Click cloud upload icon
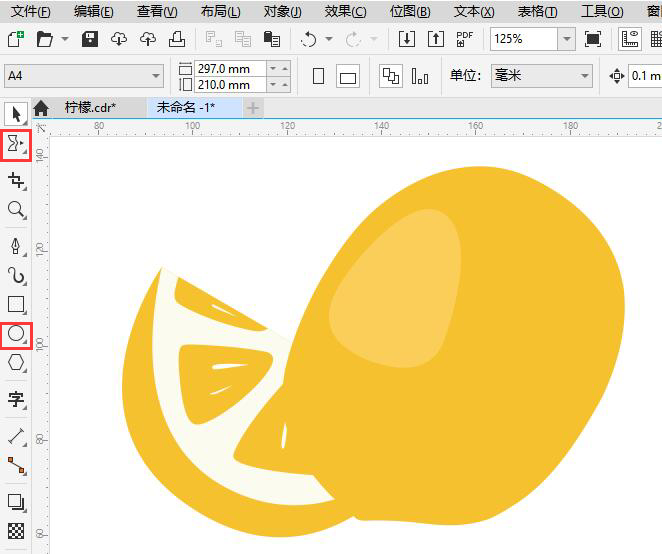 (x=148, y=39)
